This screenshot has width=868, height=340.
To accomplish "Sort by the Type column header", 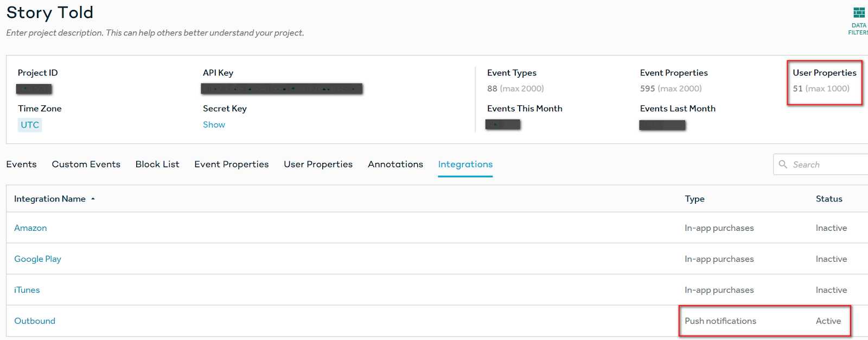I will coord(694,199).
